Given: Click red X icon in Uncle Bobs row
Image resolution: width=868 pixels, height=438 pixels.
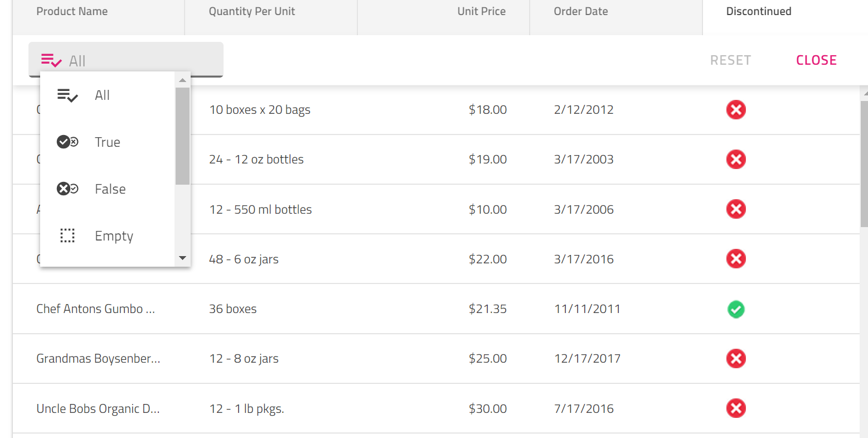Looking at the screenshot, I should pyautogui.click(x=736, y=408).
